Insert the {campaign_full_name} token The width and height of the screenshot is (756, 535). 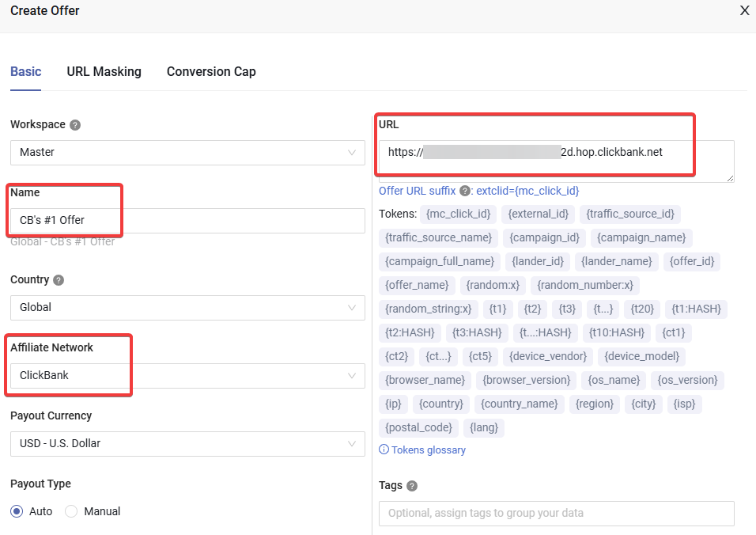pos(440,261)
